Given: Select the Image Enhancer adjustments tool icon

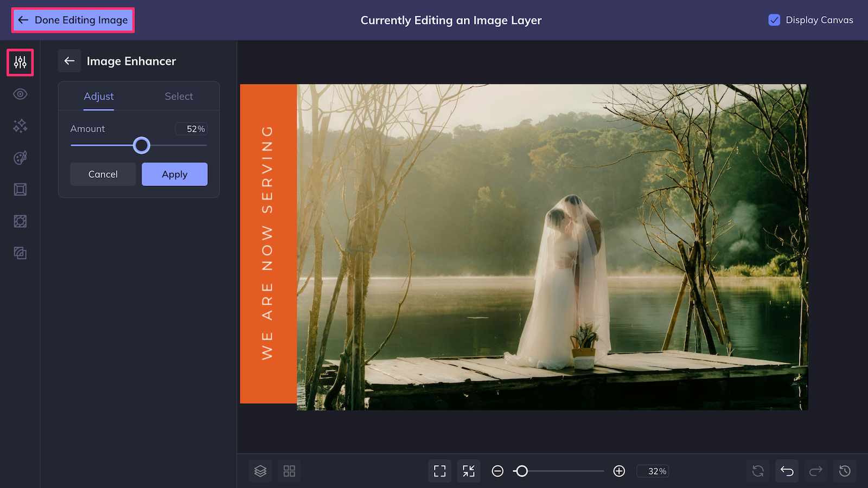Looking at the screenshot, I should pos(20,62).
